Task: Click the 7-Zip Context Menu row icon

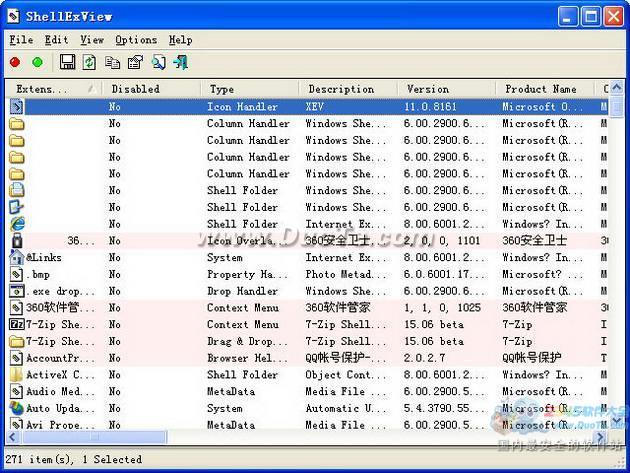Action: coord(17,324)
